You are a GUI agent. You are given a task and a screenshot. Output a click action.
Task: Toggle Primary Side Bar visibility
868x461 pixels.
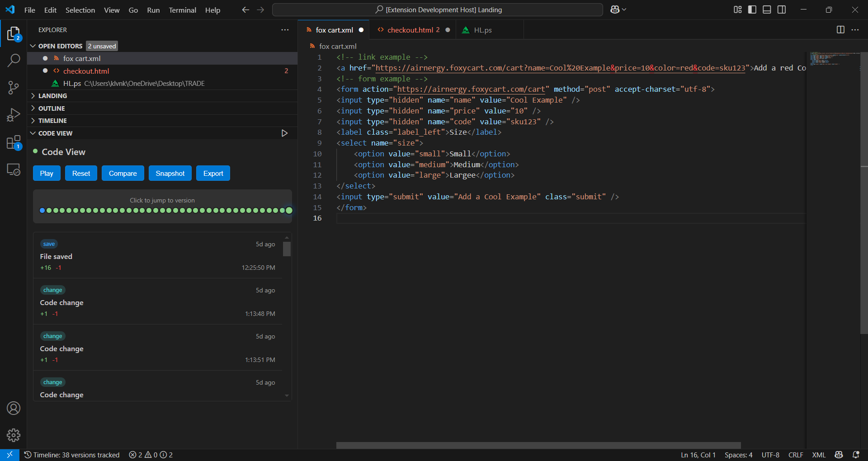(x=752, y=9)
